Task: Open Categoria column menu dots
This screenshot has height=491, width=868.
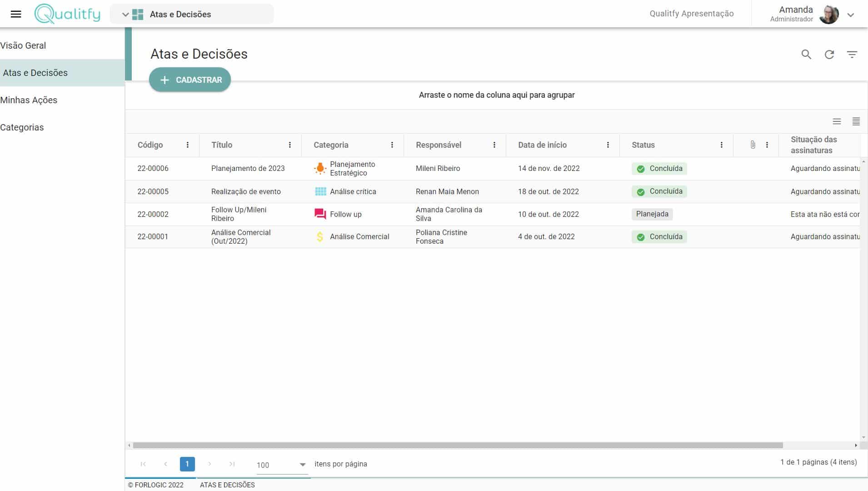Action: coord(392,145)
